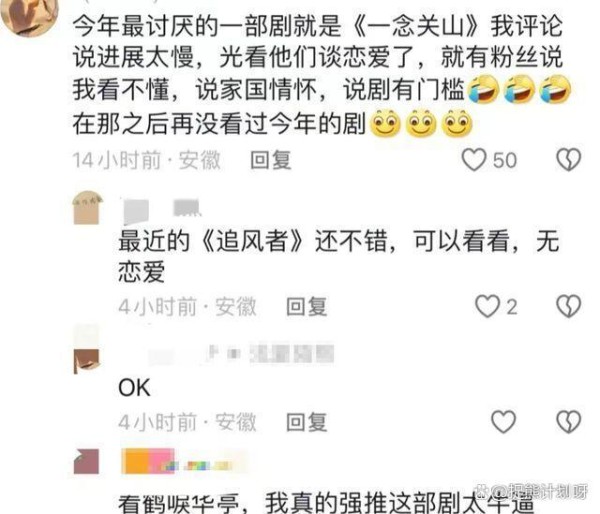The height and width of the screenshot is (514, 600).
Task: Tap the blurred username above OK
Action: pyautogui.click(x=241, y=354)
